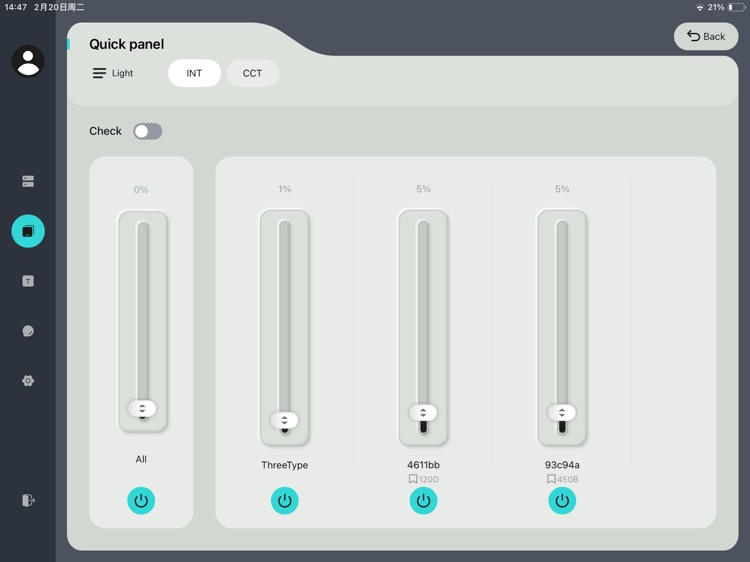Click the 4611bb intensity slider handle
This screenshot has width=750, height=562.
pyautogui.click(x=423, y=412)
